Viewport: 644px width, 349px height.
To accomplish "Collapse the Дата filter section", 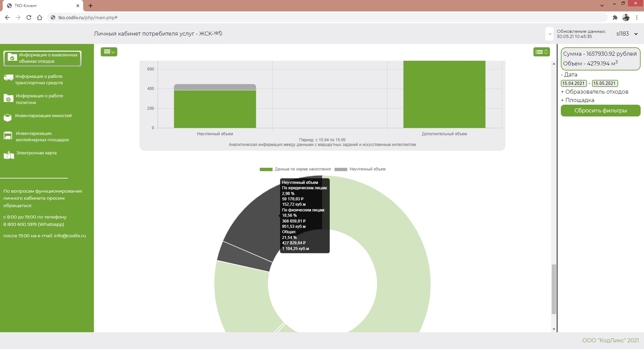I will (569, 74).
